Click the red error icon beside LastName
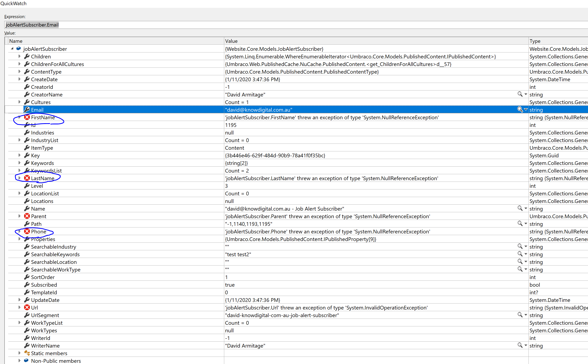The image size is (588, 364). click(27, 178)
